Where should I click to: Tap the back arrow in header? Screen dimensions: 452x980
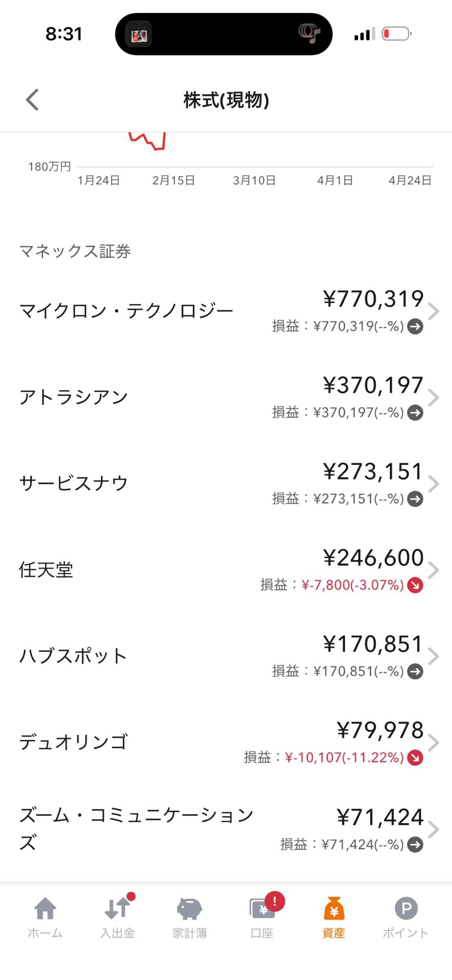click(x=32, y=100)
